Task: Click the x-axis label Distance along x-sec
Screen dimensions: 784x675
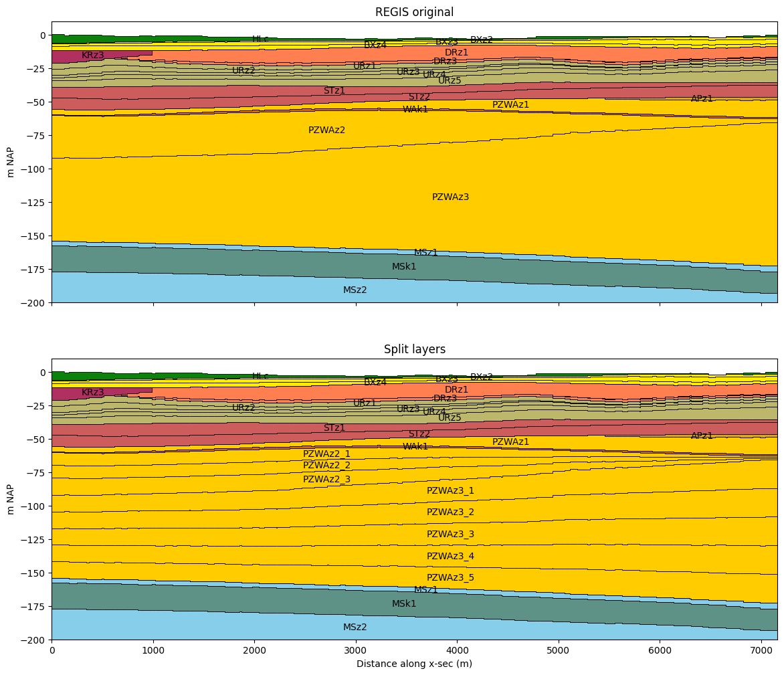Action: pyautogui.click(x=414, y=664)
